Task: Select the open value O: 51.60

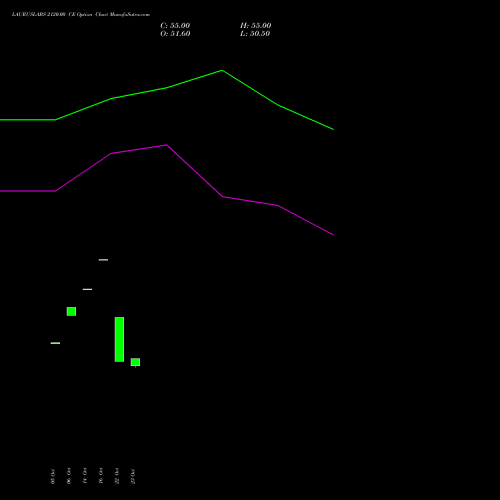Action: [175, 33]
